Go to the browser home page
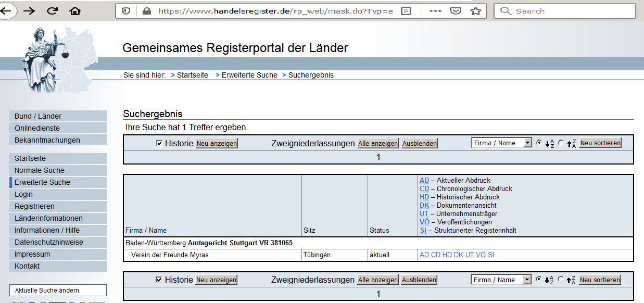 tap(75, 11)
